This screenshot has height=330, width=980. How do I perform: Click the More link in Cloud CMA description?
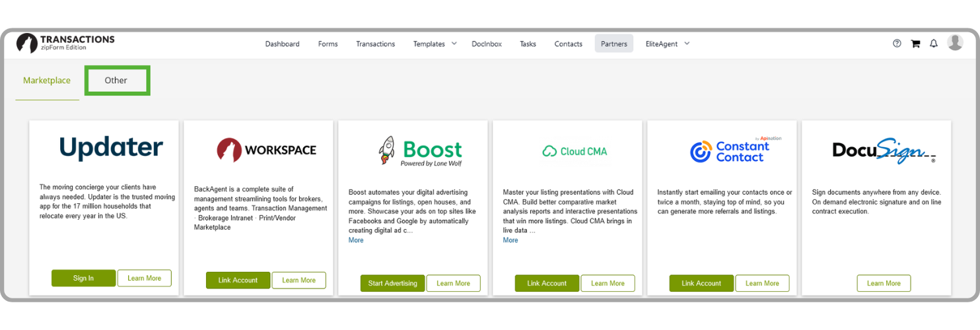(x=510, y=240)
